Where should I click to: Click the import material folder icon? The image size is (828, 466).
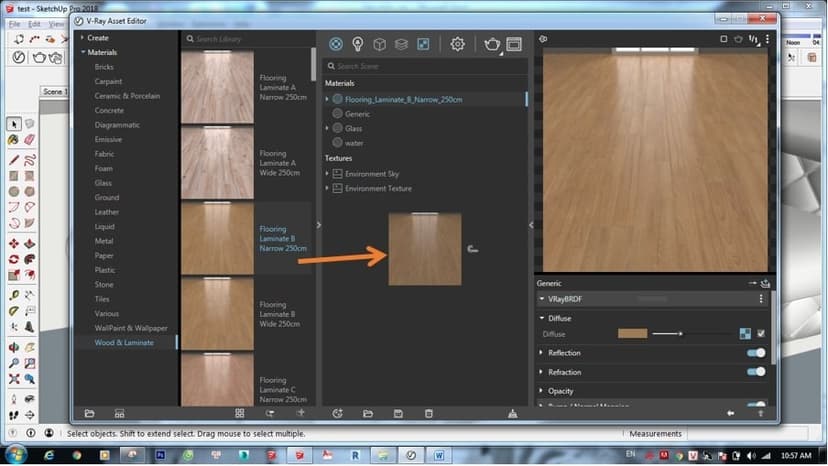point(368,413)
